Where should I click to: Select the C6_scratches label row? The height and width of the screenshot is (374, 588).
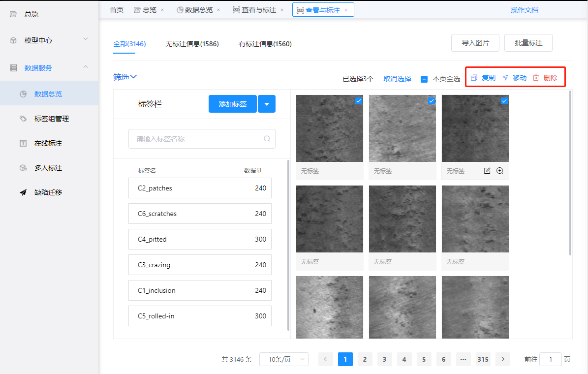click(x=200, y=214)
